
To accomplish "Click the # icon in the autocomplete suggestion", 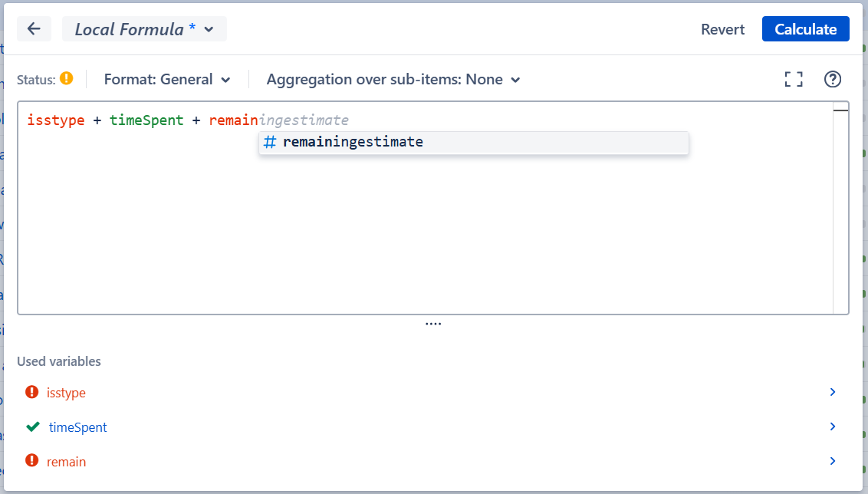I will pyautogui.click(x=270, y=141).
